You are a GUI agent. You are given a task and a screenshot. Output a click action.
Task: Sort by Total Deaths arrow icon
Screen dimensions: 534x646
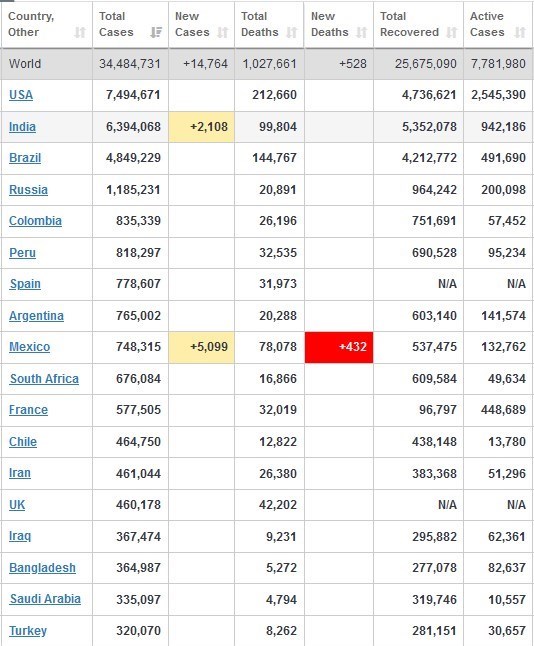click(292, 32)
